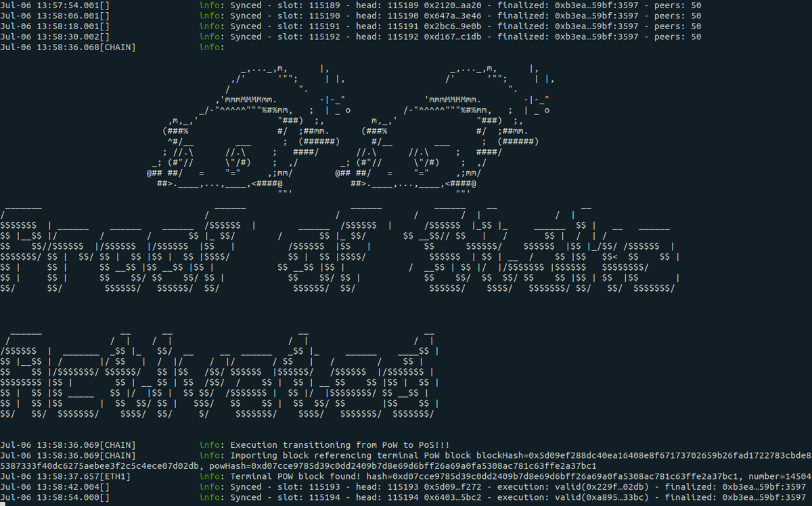812x506 pixels.
Task: Click 'Execution transitioning from PoW to PoS!!!' message
Action: pos(340,445)
